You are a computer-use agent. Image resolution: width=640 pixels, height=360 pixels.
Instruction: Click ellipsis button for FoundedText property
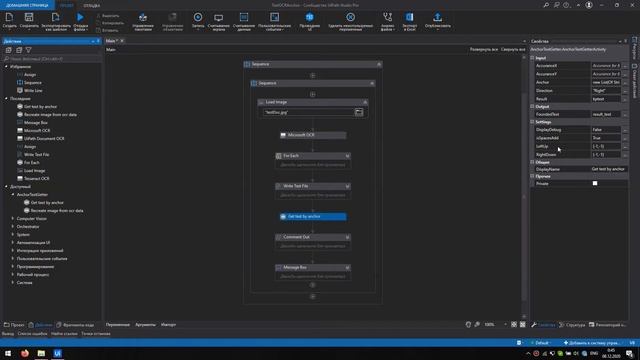[625, 115]
